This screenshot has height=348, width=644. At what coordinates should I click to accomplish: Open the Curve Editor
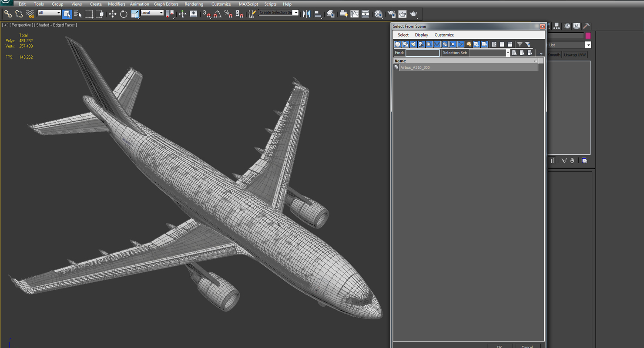355,14
